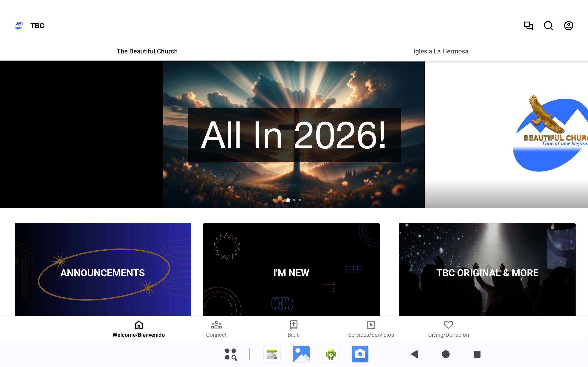Select the second carousel dot indicator

click(294, 200)
